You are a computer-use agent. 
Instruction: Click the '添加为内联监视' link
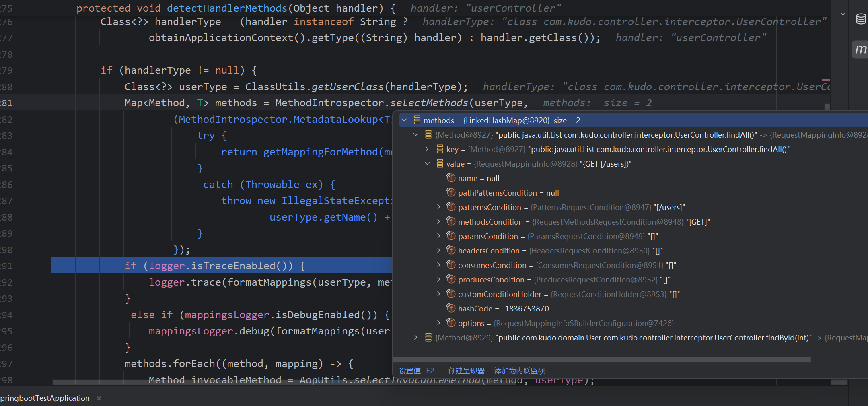pos(519,371)
